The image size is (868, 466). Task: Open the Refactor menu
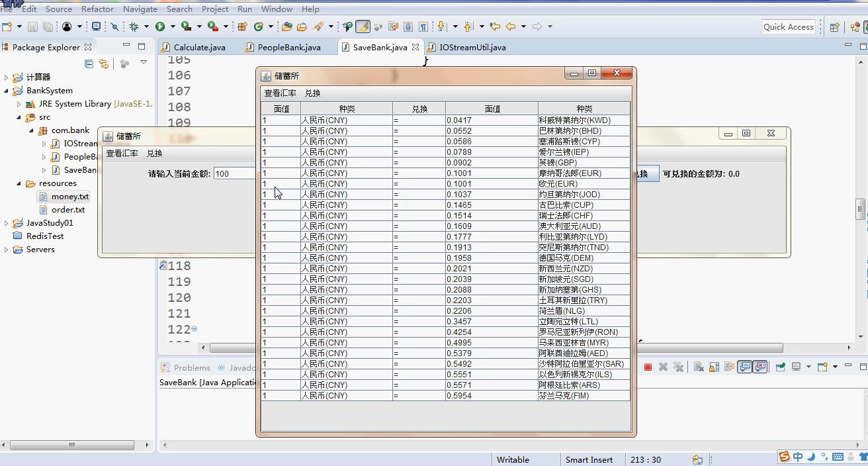click(97, 9)
